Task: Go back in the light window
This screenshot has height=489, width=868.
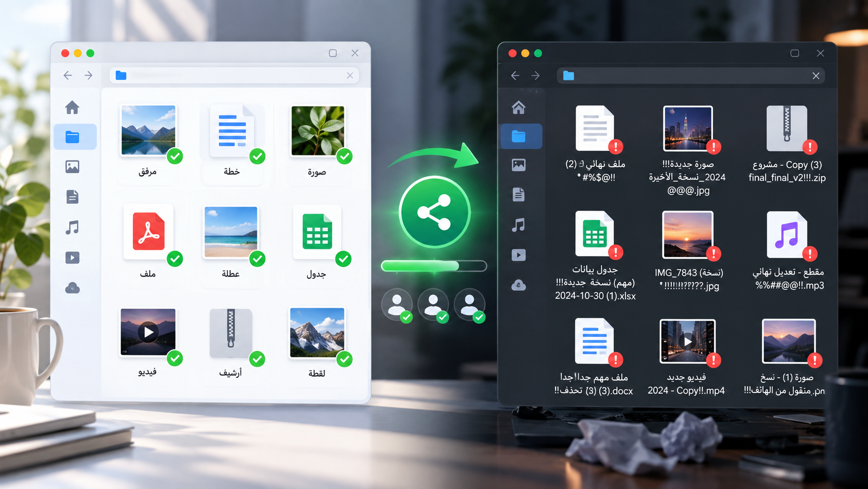Action: point(67,75)
